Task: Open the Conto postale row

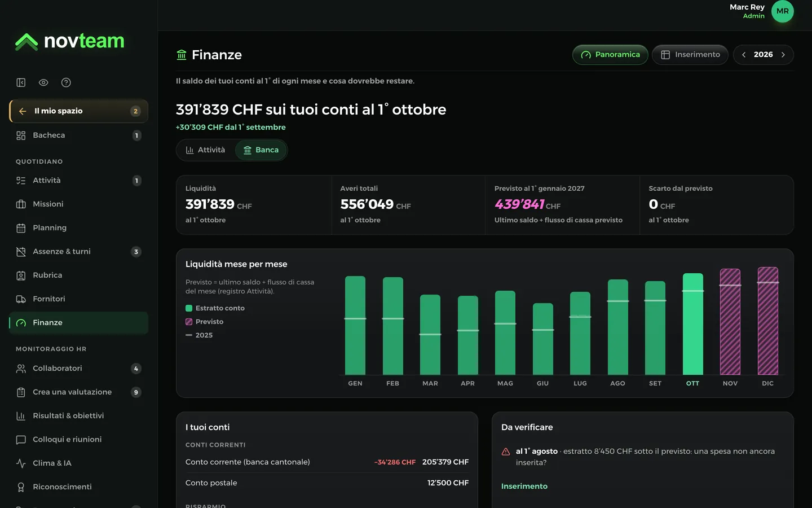Action: point(327,483)
